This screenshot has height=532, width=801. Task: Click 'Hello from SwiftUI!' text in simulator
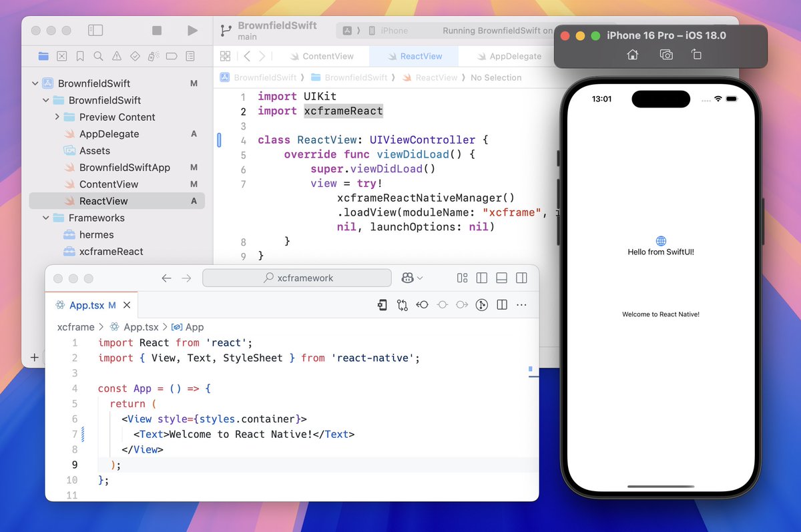coord(661,252)
